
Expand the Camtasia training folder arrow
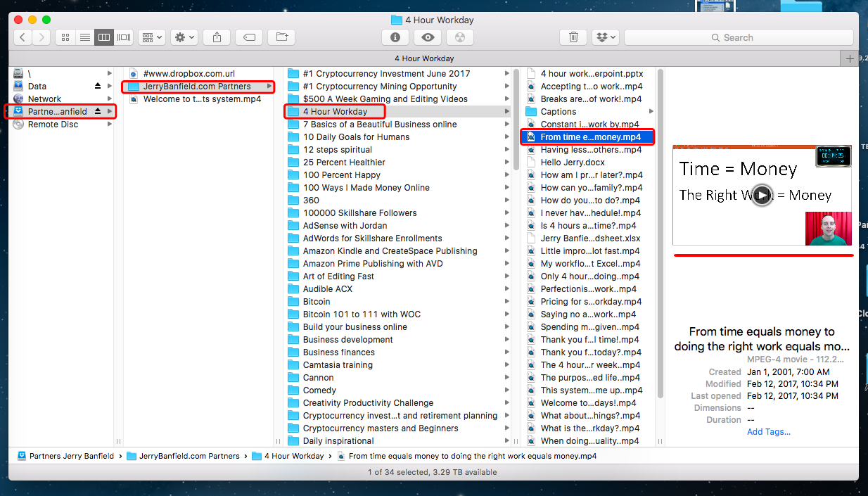pyautogui.click(x=507, y=364)
